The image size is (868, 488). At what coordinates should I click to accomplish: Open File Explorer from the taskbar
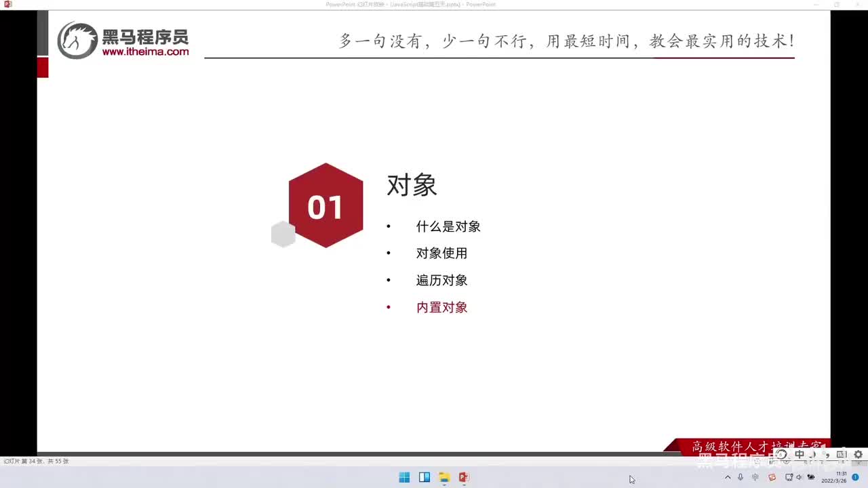[x=444, y=477]
